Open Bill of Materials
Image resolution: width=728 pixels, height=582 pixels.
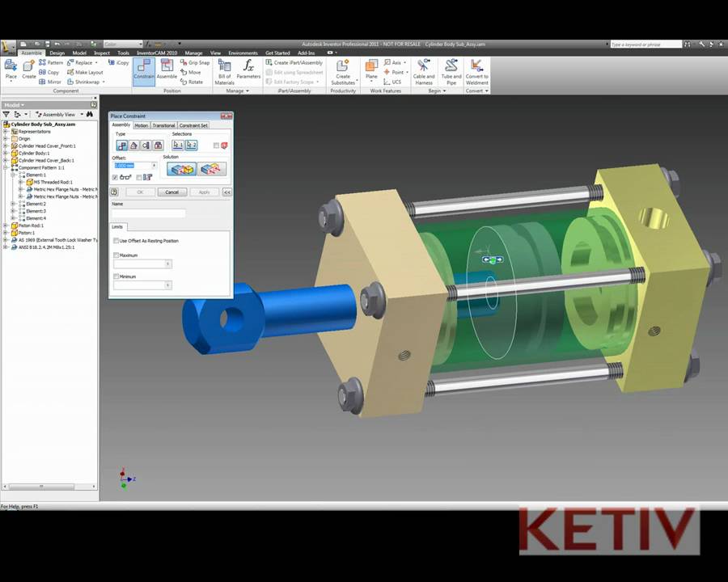pos(224,72)
